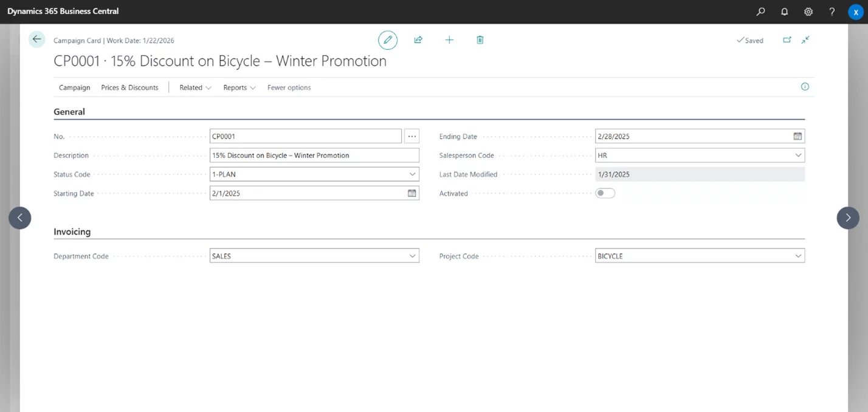Open the Related menu
This screenshot has width=868, height=412.
click(x=195, y=88)
